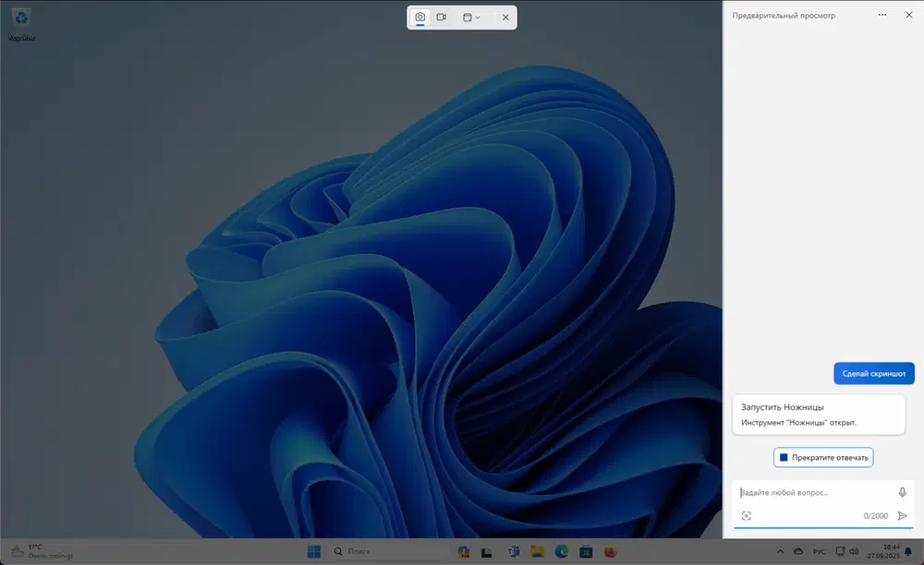
Task: Open Microsoft Store from the taskbar
Action: pos(586,551)
